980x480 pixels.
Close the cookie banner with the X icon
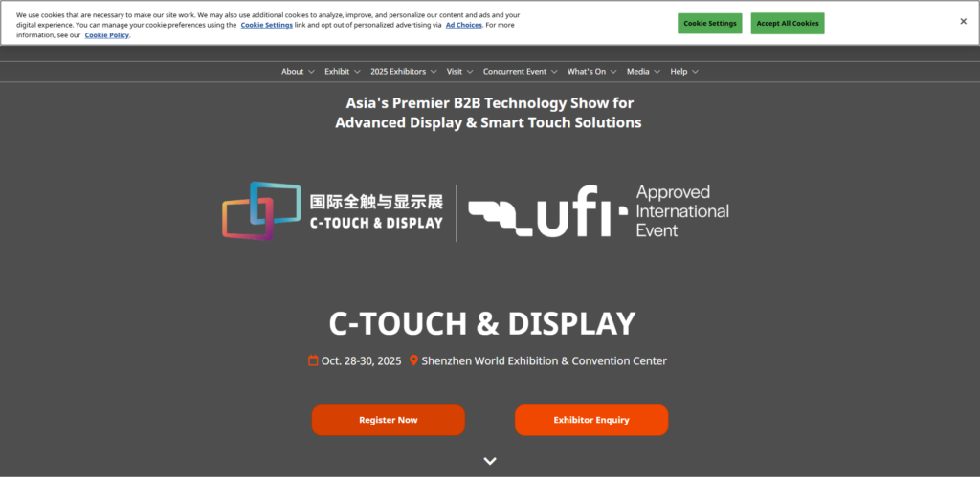[963, 22]
